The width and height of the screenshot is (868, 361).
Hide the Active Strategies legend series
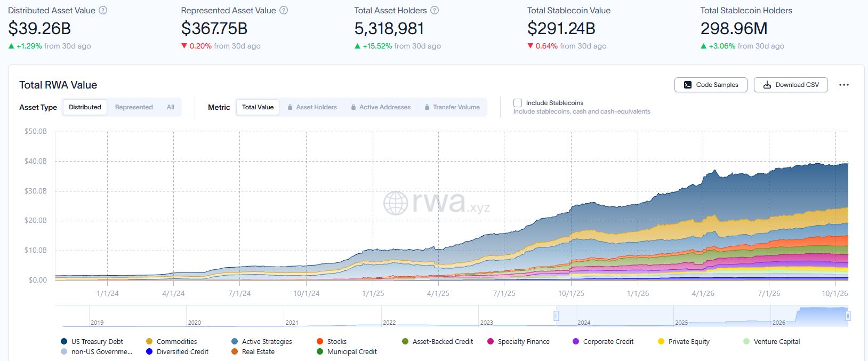coord(261,341)
